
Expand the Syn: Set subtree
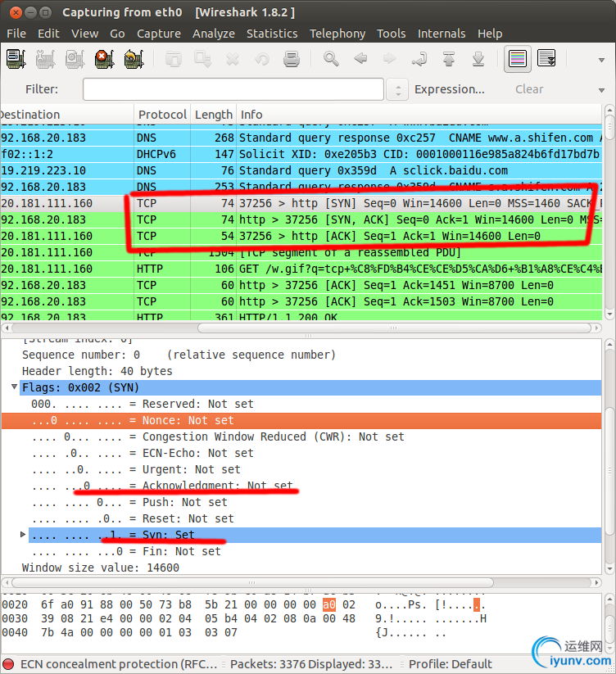(23, 534)
